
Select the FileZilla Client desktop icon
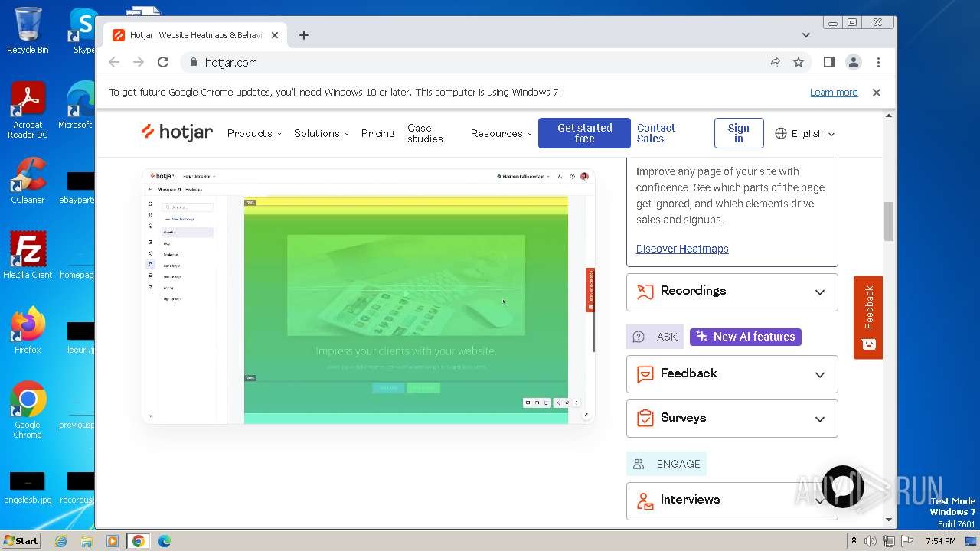[x=28, y=256]
